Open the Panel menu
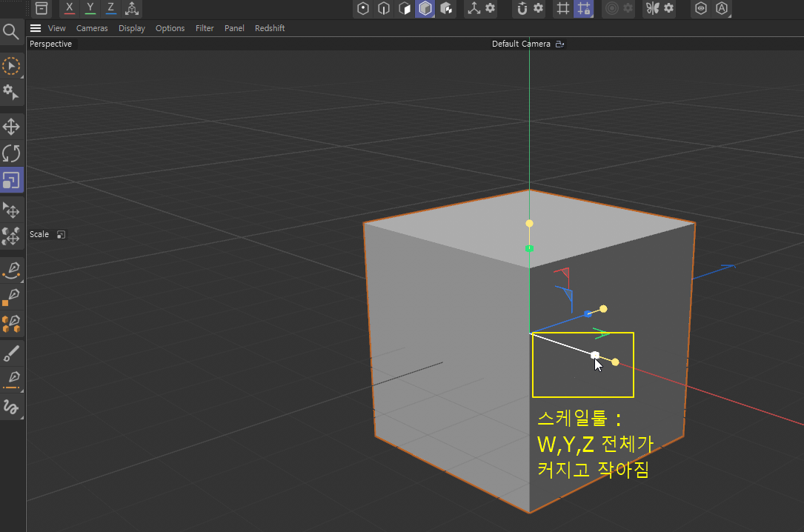This screenshot has width=804, height=532. point(234,28)
